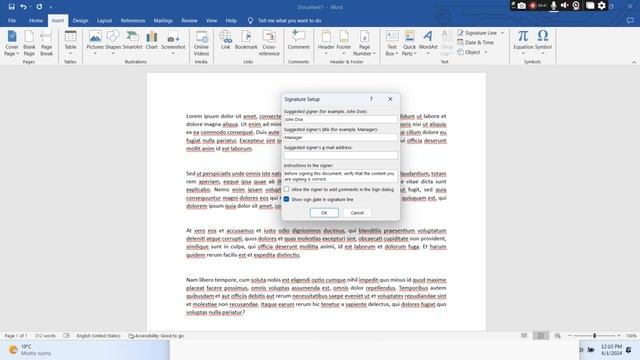Click the Instructions to the signer box
This screenshot has width=640, height=360.
(x=340, y=176)
